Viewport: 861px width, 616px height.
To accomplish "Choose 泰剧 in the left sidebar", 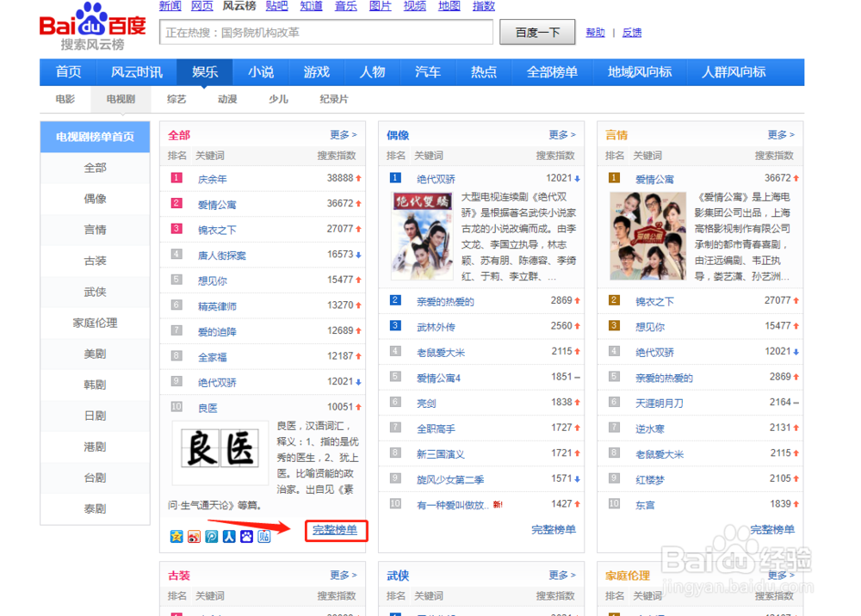I will click(x=95, y=508).
